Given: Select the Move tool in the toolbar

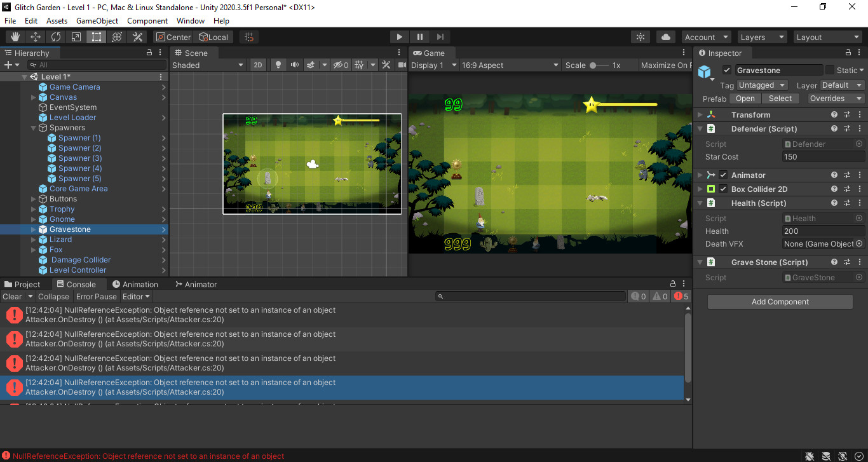Looking at the screenshot, I should tap(35, 37).
